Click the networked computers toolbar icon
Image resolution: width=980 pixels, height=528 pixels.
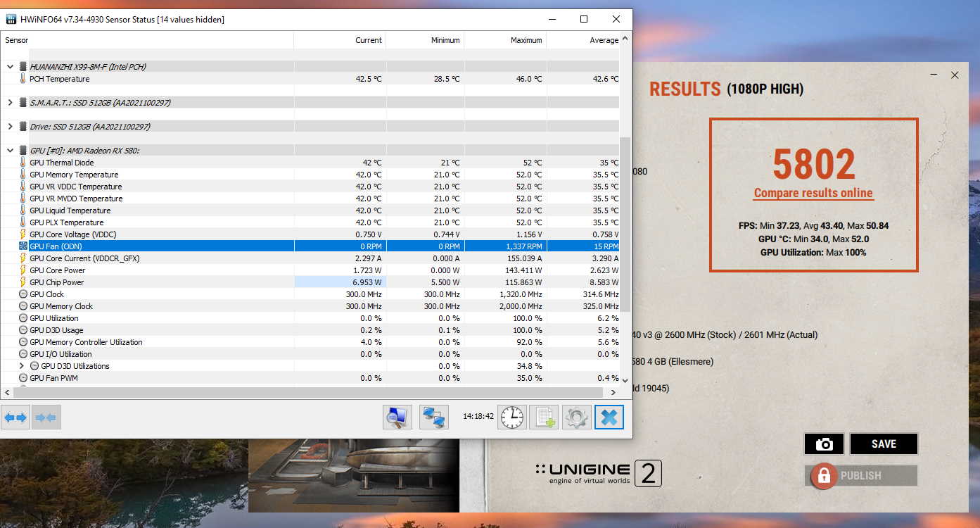tap(434, 417)
